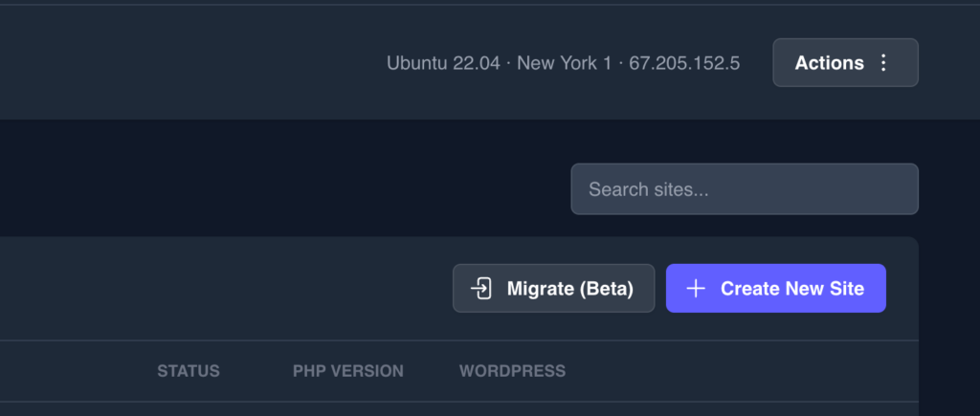Click the Migrate (Beta) button
Image resolution: width=980 pixels, height=416 pixels.
point(553,289)
